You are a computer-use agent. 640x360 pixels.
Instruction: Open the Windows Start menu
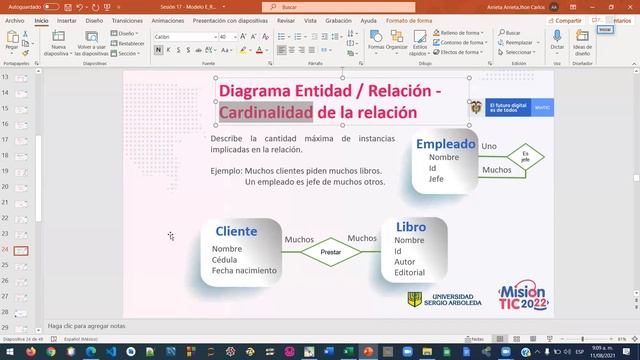coord(9,351)
